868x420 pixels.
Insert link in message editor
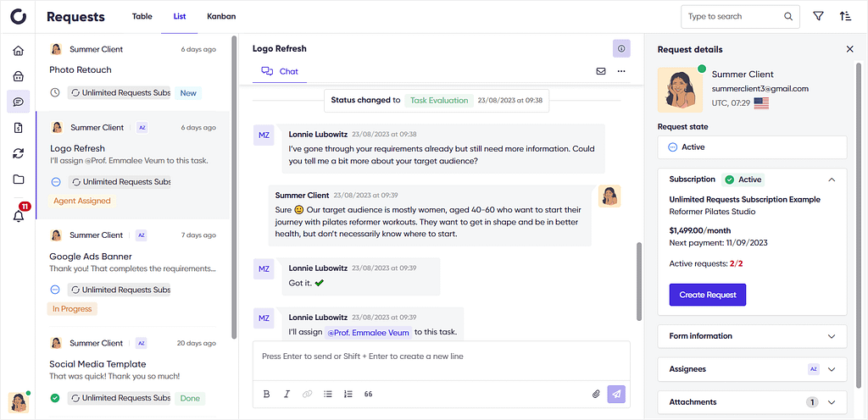(307, 394)
